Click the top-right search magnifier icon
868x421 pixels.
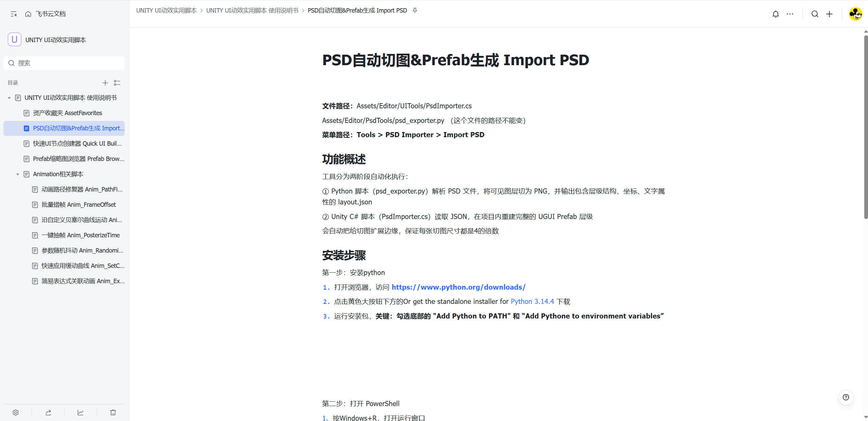pyautogui.click(x=815, y=14)
